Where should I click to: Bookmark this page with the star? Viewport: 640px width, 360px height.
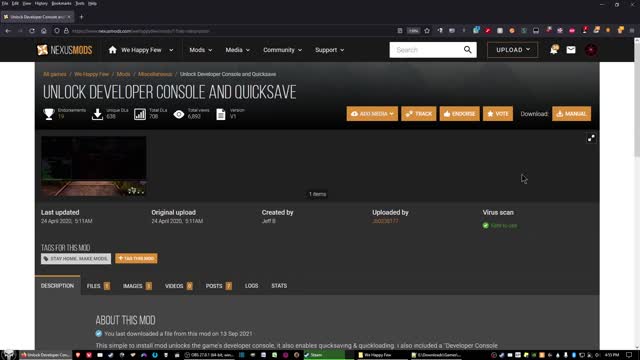coord(427,31)
